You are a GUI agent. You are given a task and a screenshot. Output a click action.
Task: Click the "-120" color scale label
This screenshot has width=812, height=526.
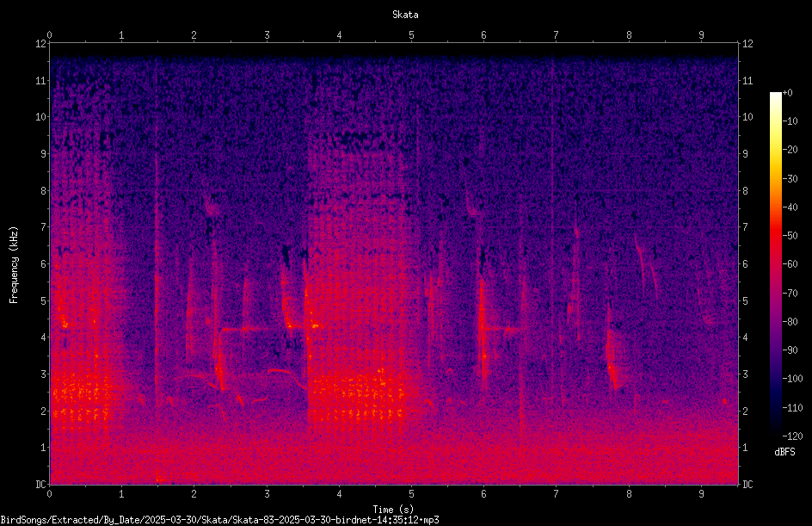792,436
